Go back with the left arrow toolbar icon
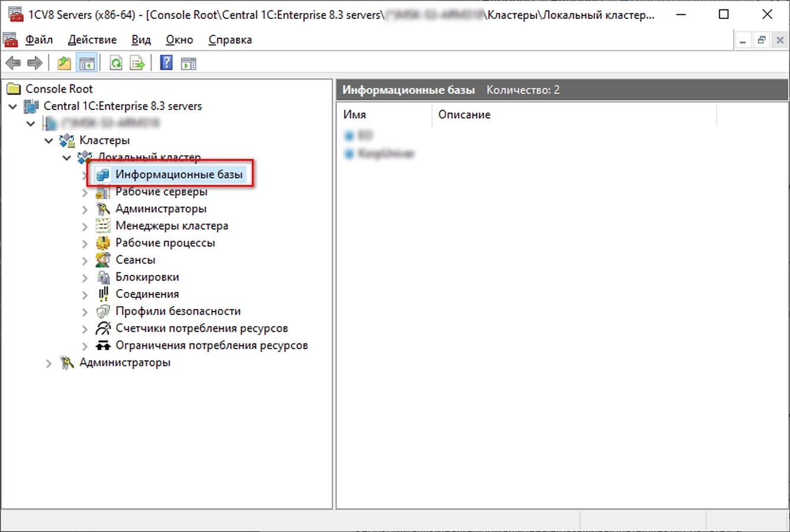Image resolution: width=790 pixels, height=532 pixels. 13,63
